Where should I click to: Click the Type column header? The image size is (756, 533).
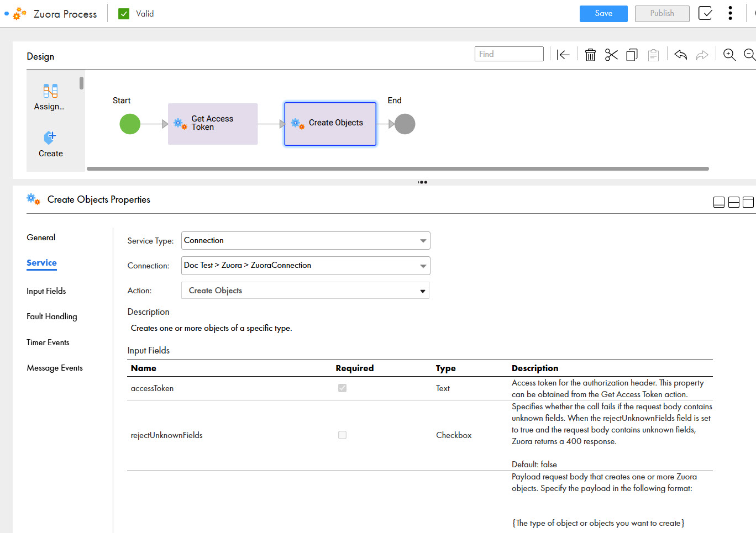point(446,368)
